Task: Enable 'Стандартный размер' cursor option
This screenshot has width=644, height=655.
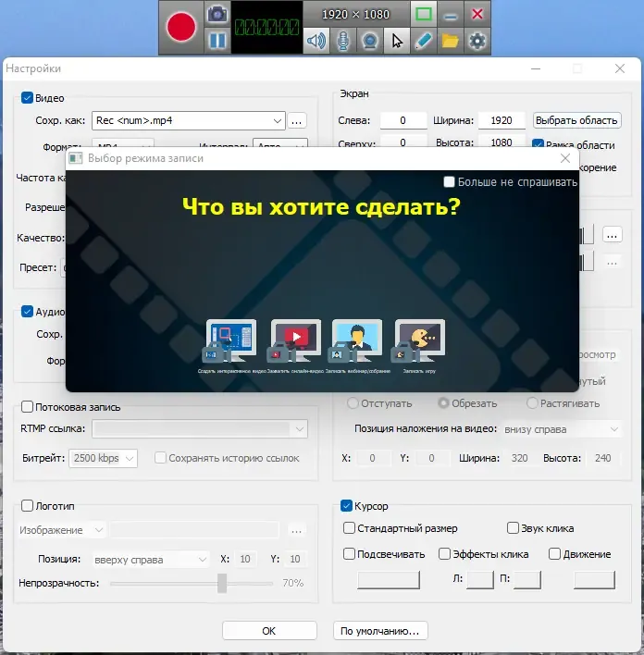Action: tap(349, 528)
